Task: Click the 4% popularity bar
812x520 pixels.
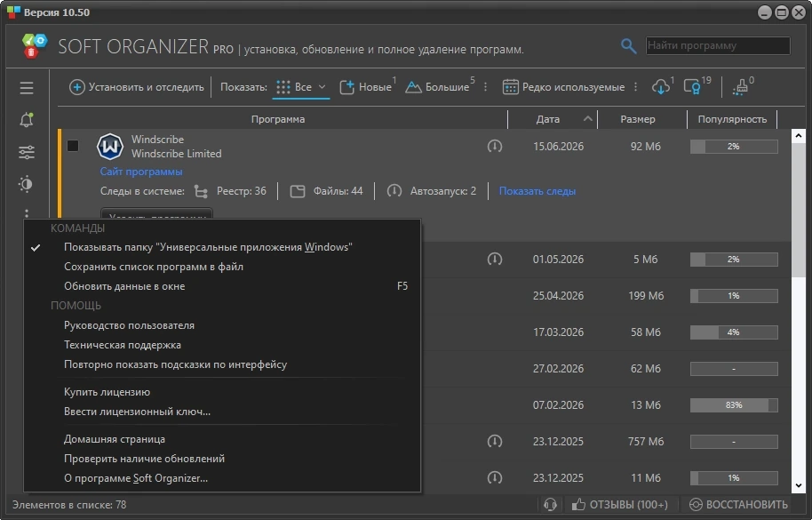Action: pos(734,332)
